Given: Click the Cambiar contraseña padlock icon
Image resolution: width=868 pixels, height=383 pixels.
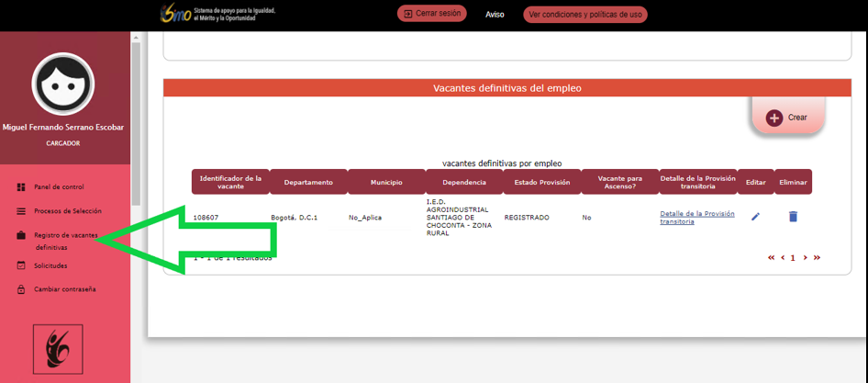Looking at the screenshot, I should point(21,289).
